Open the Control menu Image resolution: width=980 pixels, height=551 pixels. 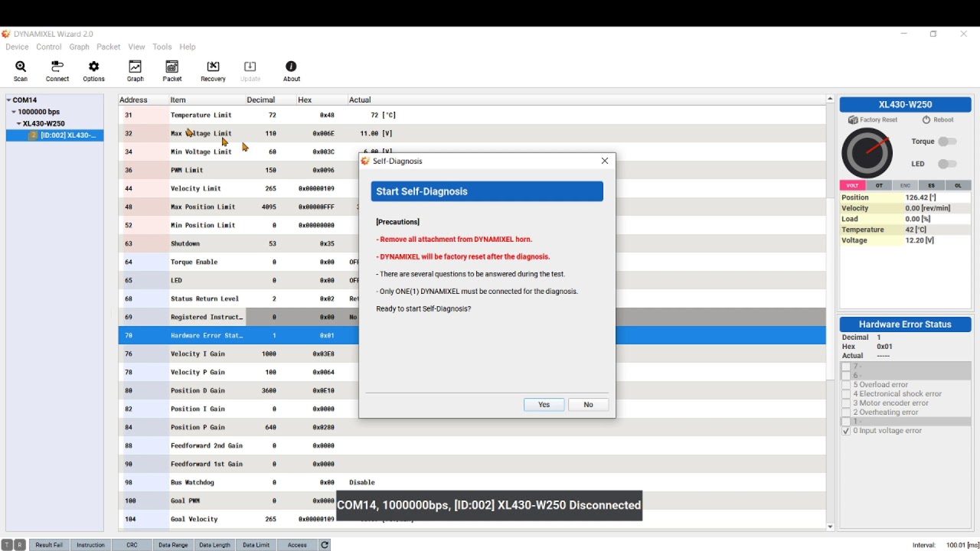click(x=49, y=47)
